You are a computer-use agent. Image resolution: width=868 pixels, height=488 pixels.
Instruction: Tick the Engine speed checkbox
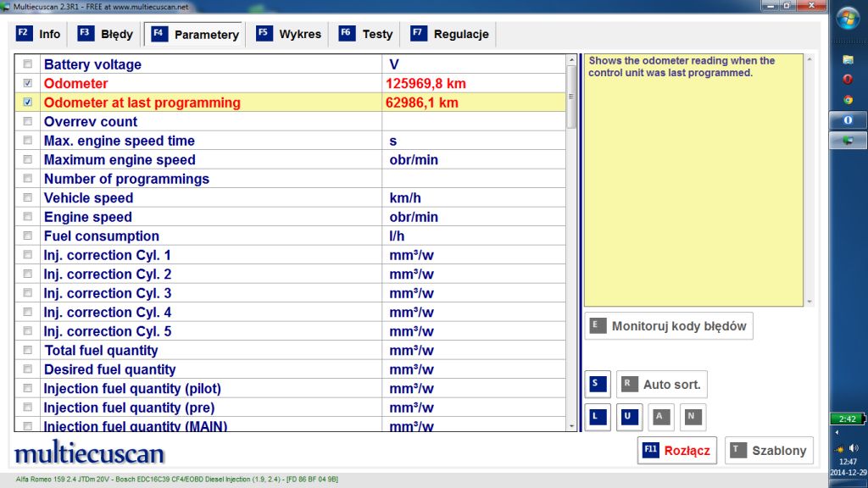28,217
